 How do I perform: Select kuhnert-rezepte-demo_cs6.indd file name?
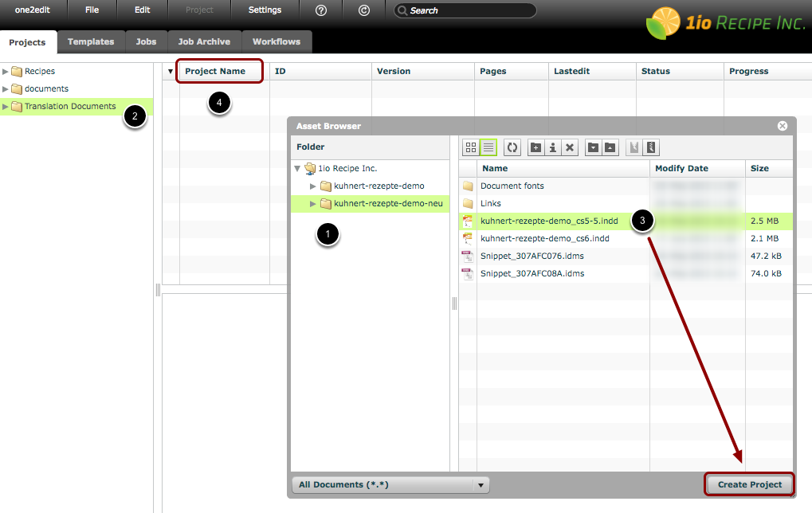coord(545,239)
